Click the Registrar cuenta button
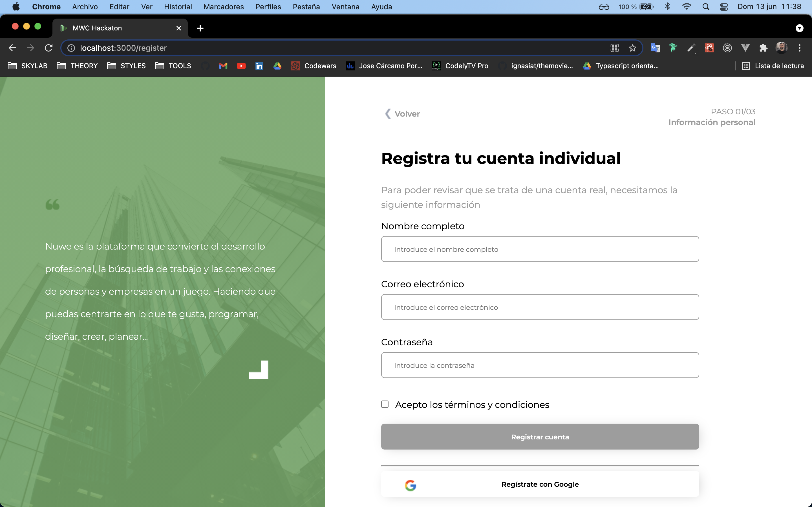This screenshot has width=812, height=507. 540,437
